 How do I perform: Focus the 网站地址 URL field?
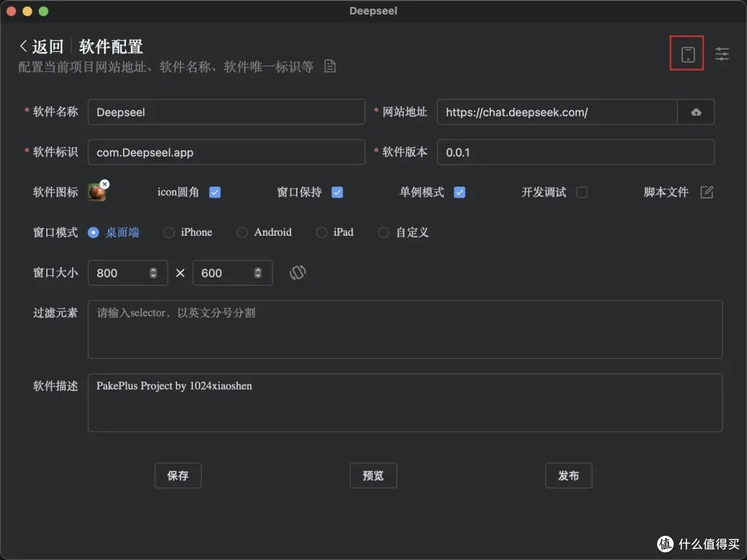[557, 112]
